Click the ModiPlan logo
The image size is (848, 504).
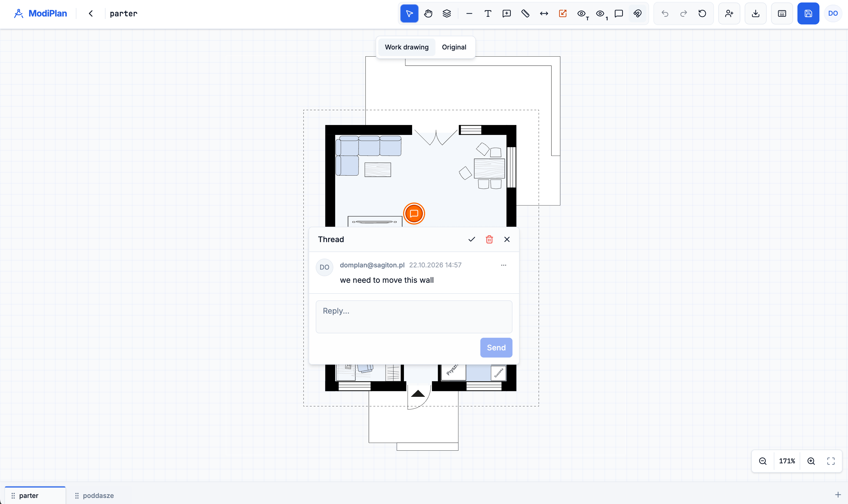coord(40,13)
